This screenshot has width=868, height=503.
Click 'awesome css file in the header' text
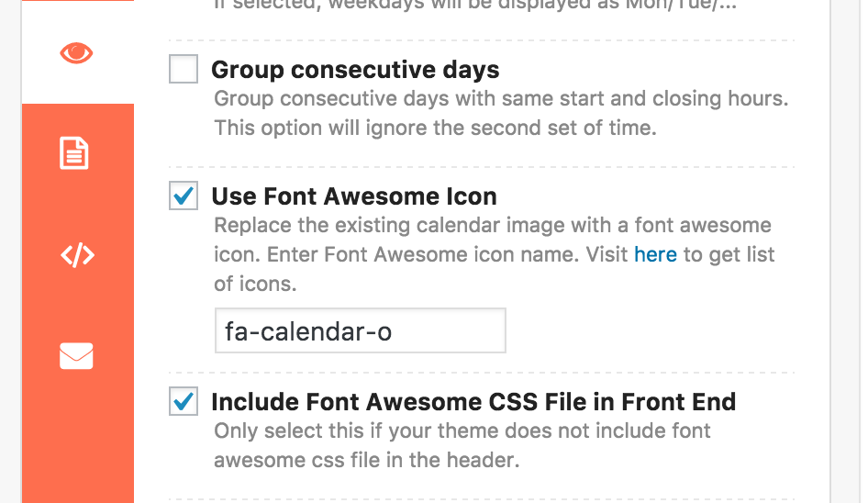tap(366, 461)
